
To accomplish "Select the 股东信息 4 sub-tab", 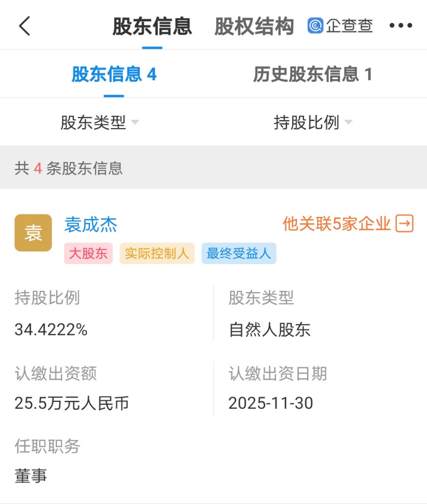I will 114,74.
